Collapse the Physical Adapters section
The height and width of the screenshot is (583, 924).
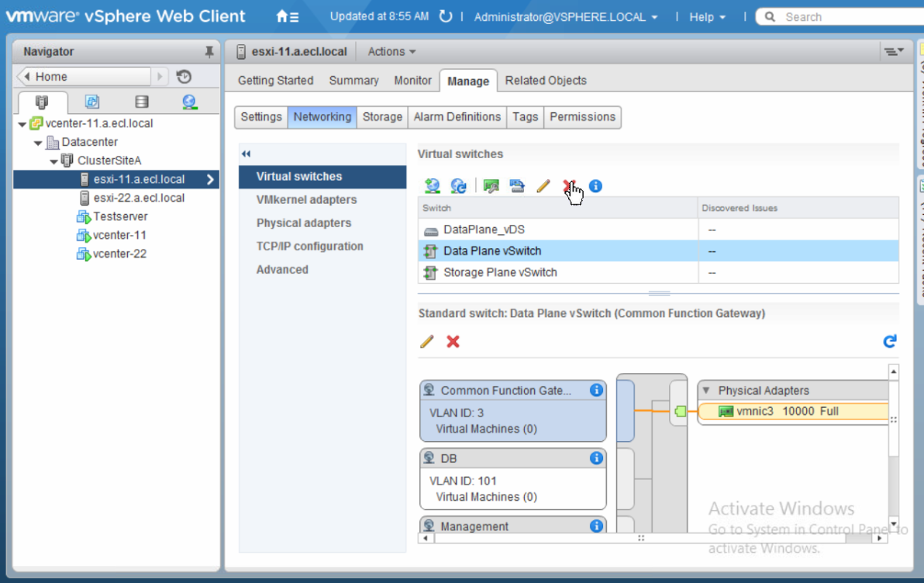[x=706, y=391]
